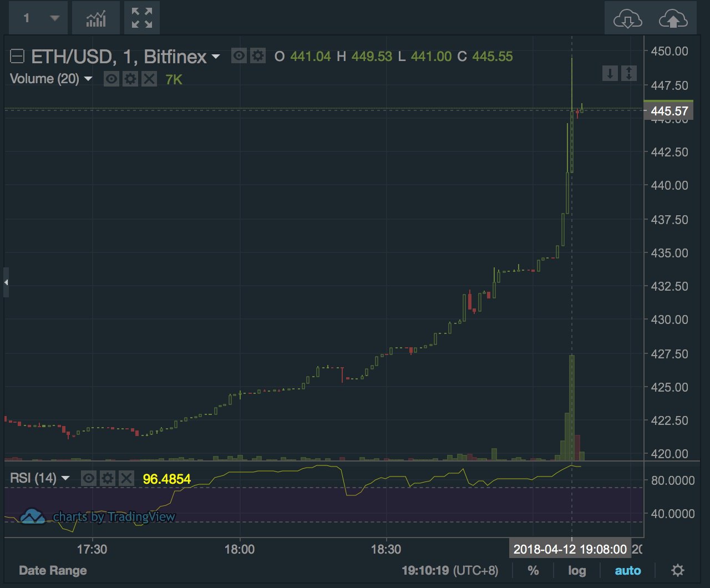Expand the ETH/USD Bitfinex title dropdown arrow

216,57
